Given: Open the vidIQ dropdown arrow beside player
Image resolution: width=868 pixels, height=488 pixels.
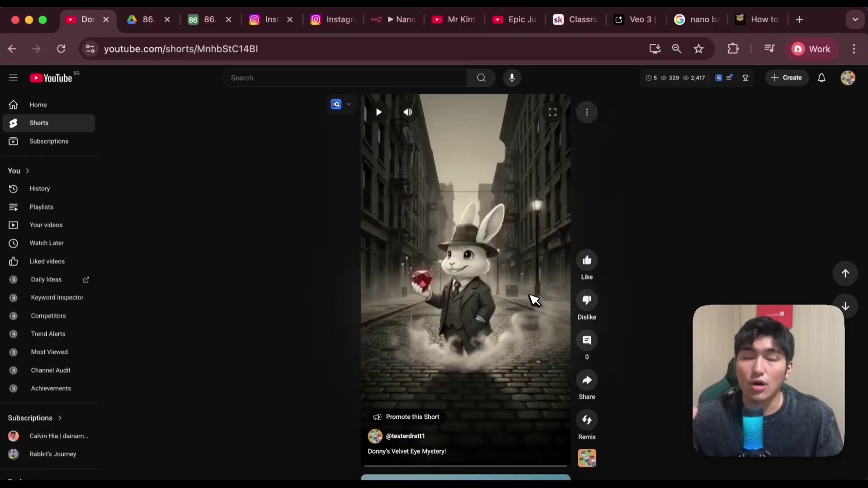Looking at the screenshot, I should [x=349, y=104].
